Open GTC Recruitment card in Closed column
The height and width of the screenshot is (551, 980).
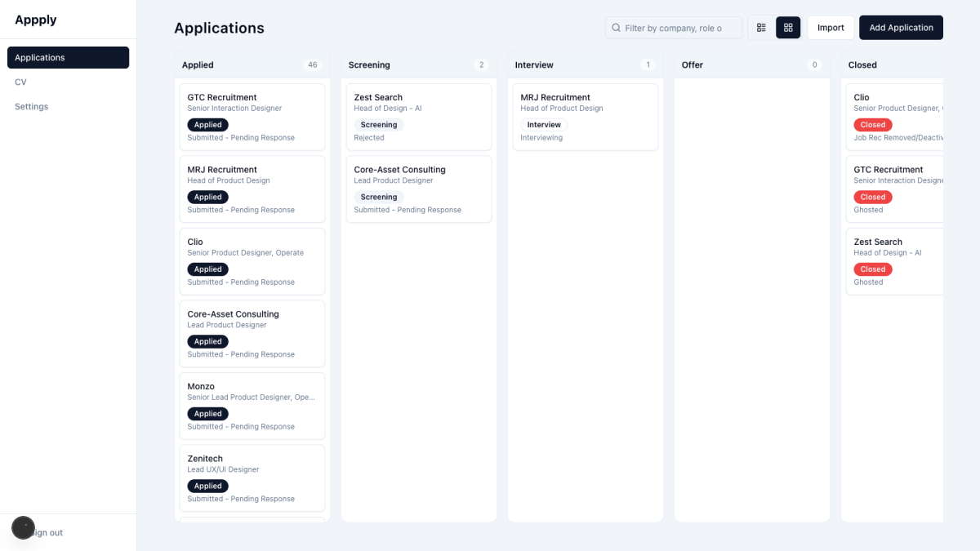895,189
